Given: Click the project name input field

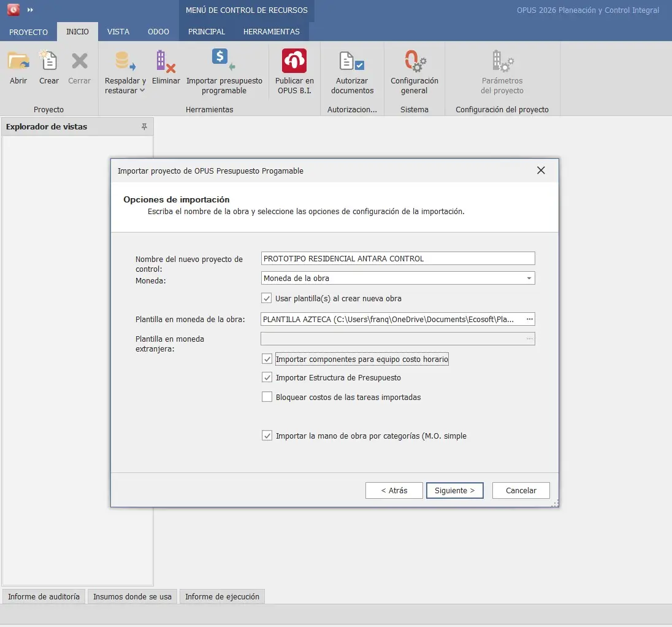Looking at the screenshot, I should [x=397, y=259].
